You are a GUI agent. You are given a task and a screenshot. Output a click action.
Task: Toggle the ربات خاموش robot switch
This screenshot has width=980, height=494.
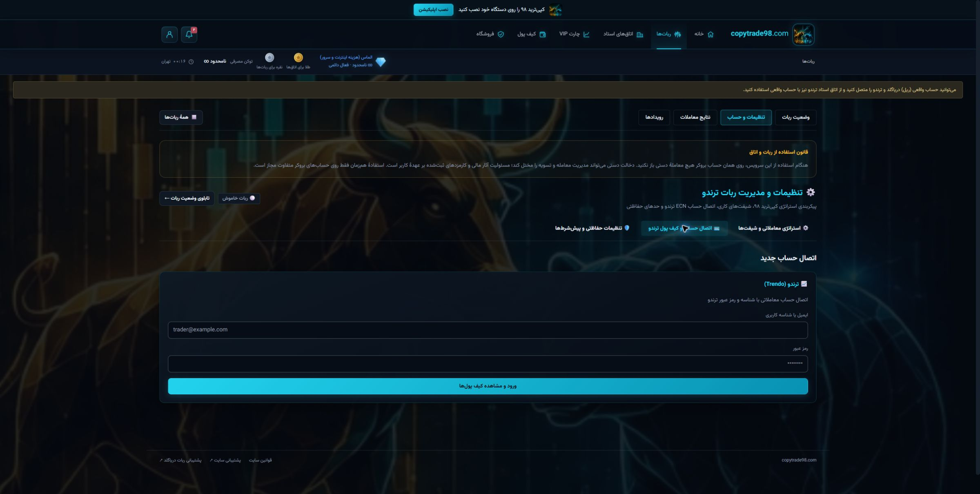pos(239,198)
